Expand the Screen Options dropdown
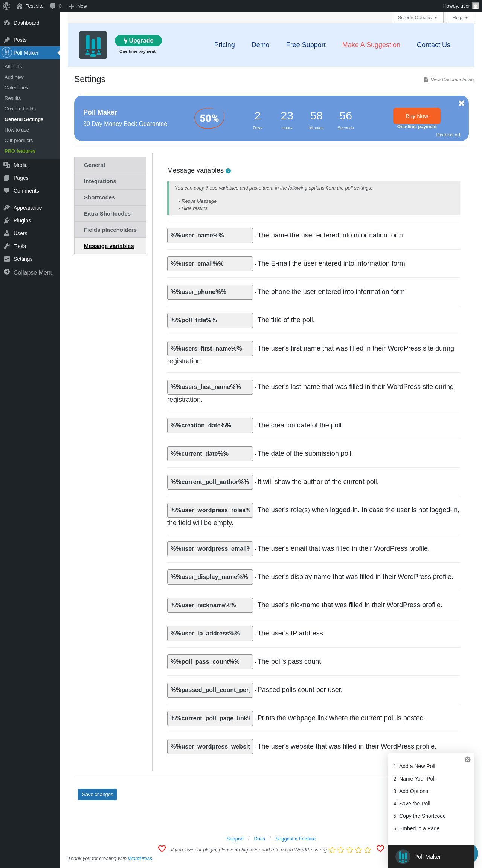 click(417, 18)
